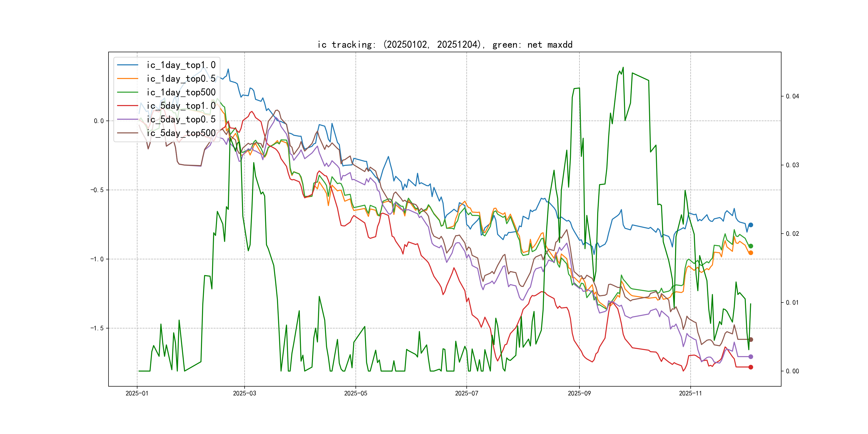Click the purple ic_5day_top0.5 endpoint dot
Image resolution: width=868 pixels, height=434 pixels.
pyautogui.click(x=750, y=357)
